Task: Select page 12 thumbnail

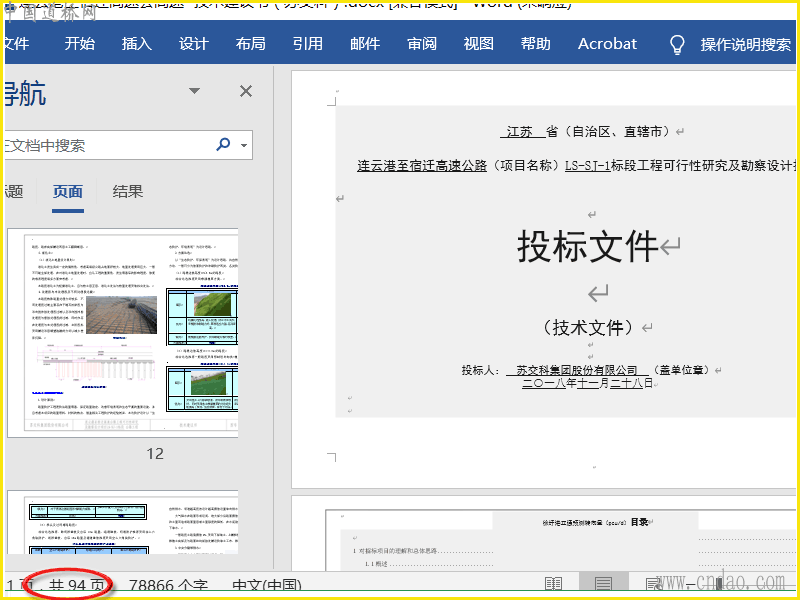Action: pyautogui.click(x=123, y=333)
